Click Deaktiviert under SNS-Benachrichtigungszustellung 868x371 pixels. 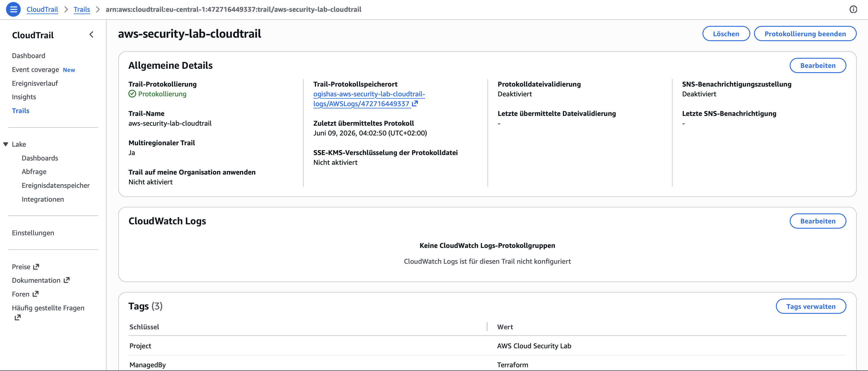click(x=699, y=94)
